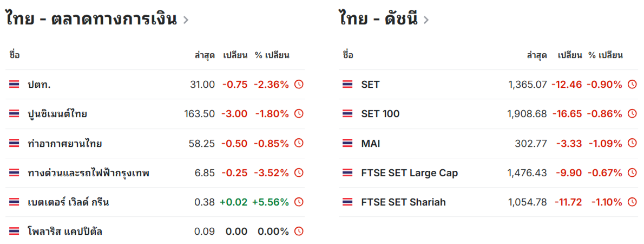Sort stocks by the % เปลี่ยน column header
Viewport: 644px width, 244px height.
(x=272, y=55)
